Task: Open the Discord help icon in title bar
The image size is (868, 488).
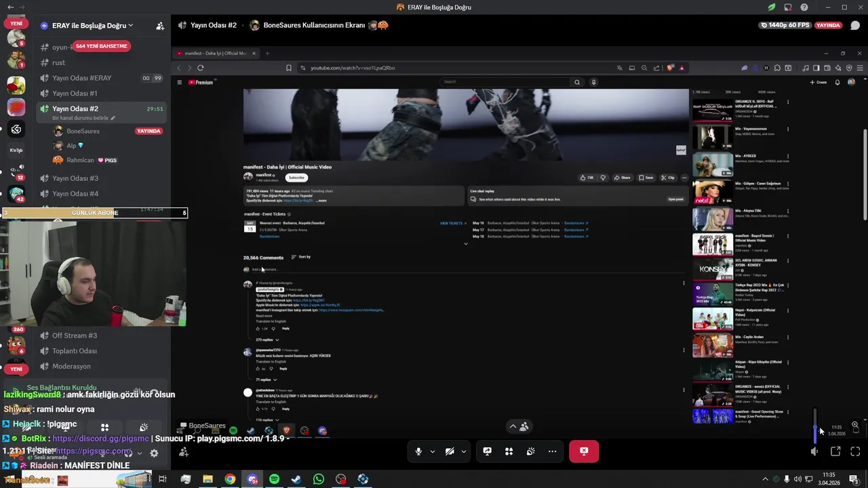Action: 804,7
